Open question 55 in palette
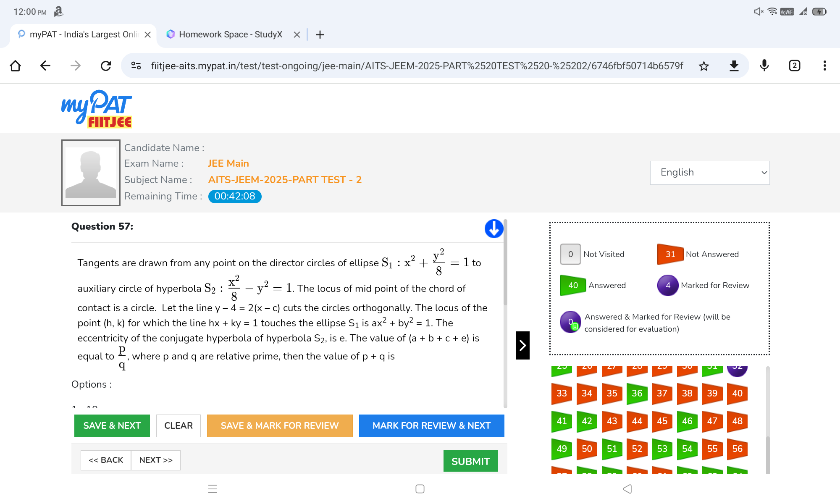 pos(712,449)
